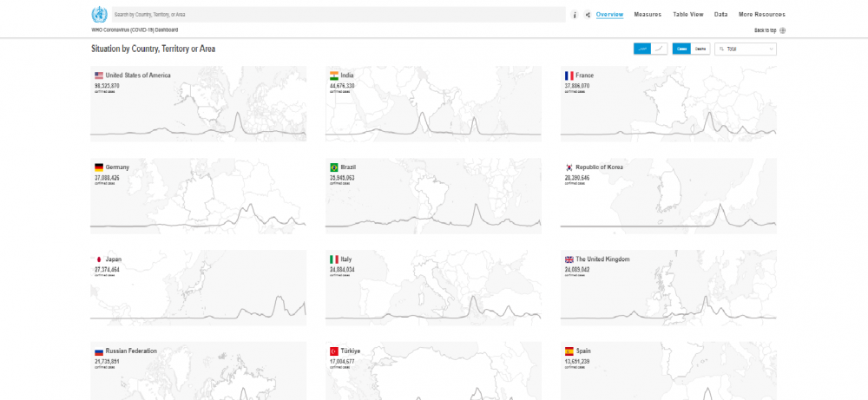This screenshot has height=400, width=868.
Task: Click the Back to top globe icon
Action: 783,30
